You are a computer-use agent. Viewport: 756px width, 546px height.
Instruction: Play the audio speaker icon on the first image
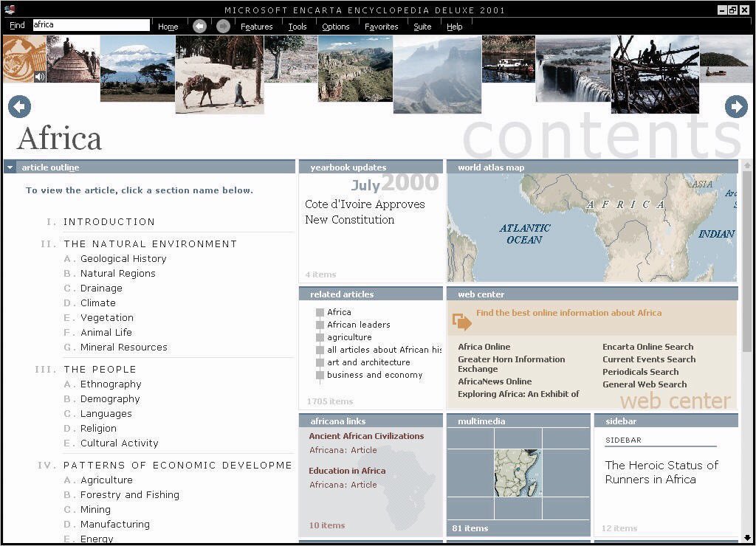pyautogui.click(x=40, y=76)
